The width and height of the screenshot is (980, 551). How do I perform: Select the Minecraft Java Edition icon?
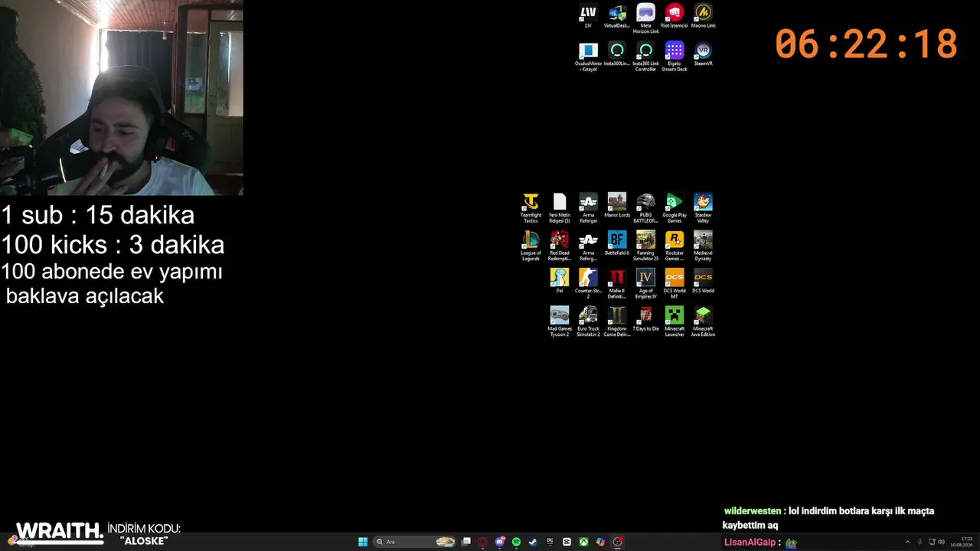tap(703, 322)
